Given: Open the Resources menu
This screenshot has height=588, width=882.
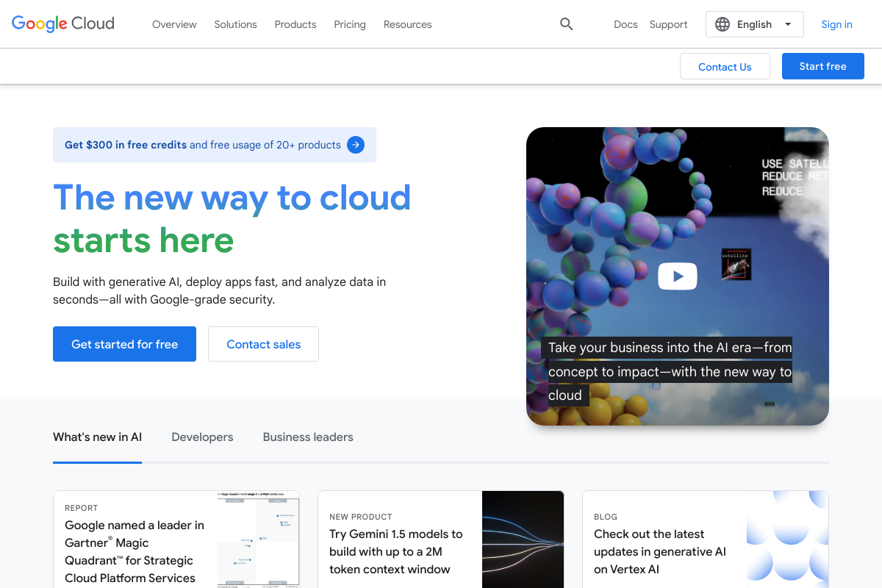Looking at the screenshot, I should (408, 24).
